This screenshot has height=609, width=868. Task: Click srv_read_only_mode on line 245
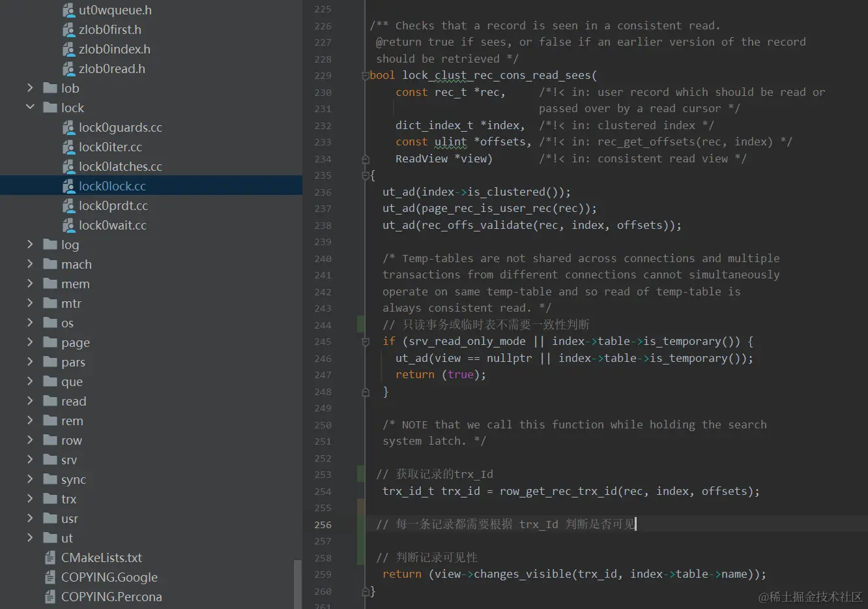tap(467, 341)
